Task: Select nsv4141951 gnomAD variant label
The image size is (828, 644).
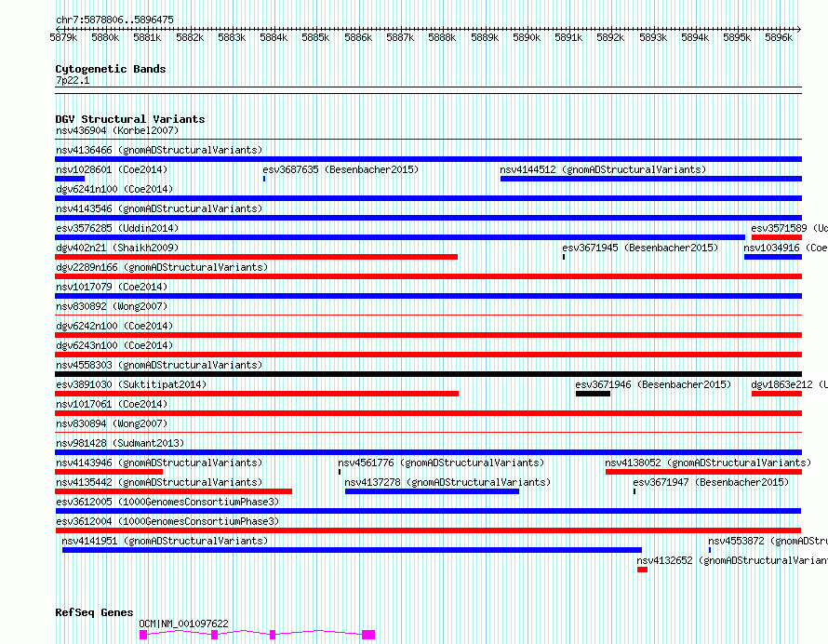Action: [x=165, y=541]
